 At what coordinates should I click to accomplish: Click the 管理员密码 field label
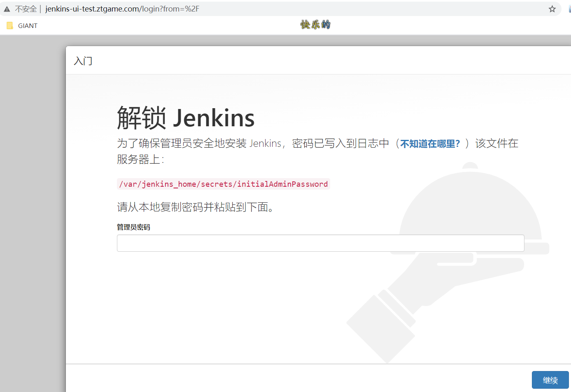click(133, 227)
